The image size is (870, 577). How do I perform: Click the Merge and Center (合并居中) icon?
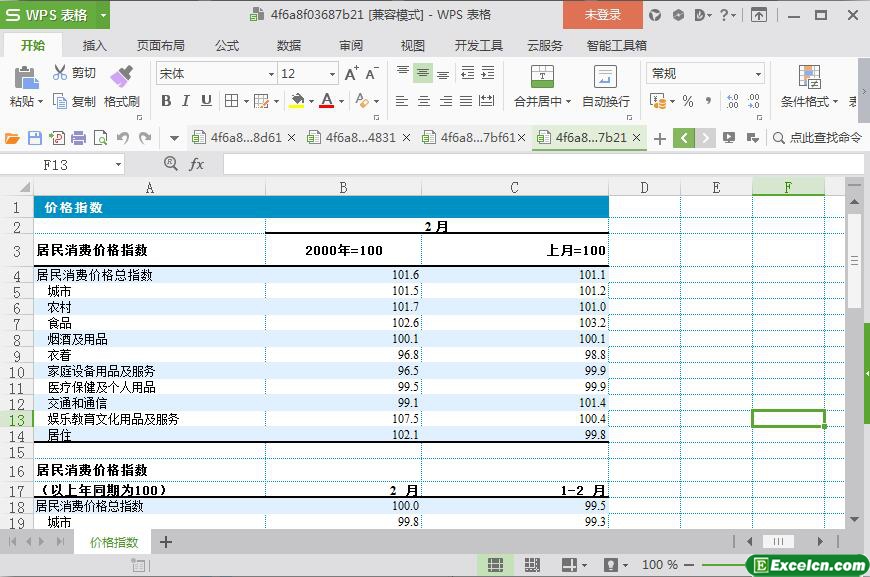click(541, 77)
